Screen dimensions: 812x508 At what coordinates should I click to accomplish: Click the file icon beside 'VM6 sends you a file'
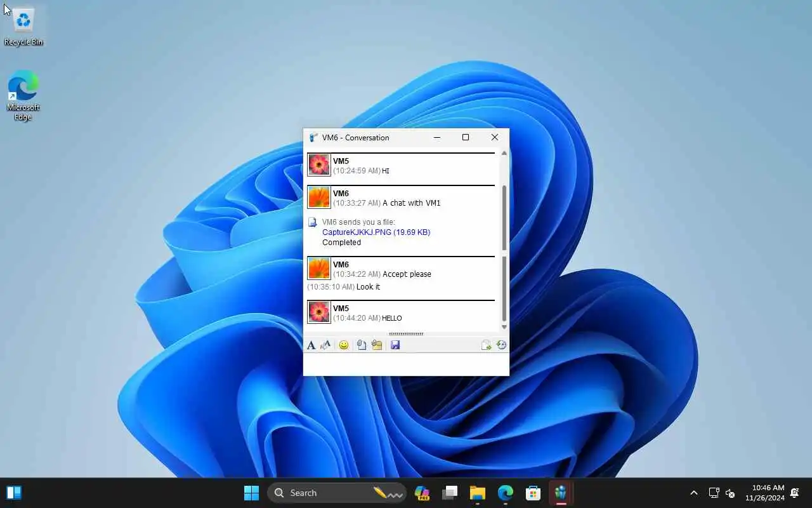312,222
